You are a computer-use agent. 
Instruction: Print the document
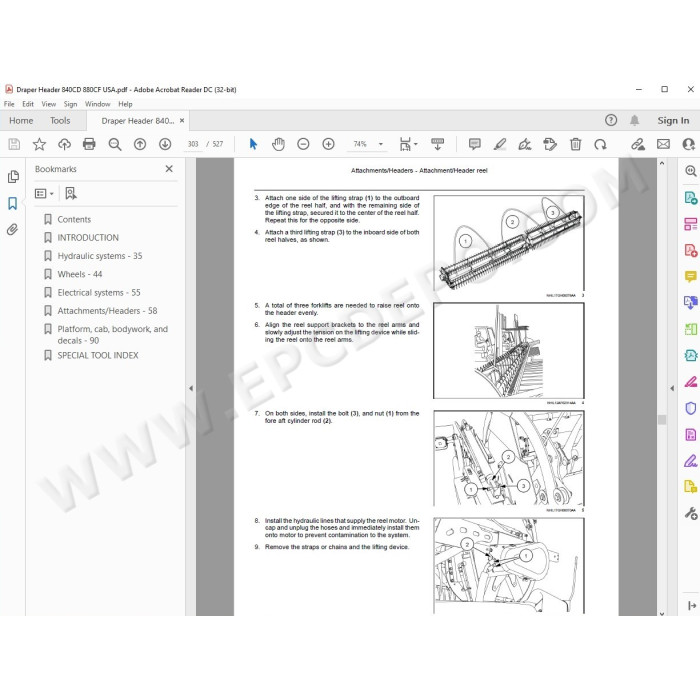(89, 144)
